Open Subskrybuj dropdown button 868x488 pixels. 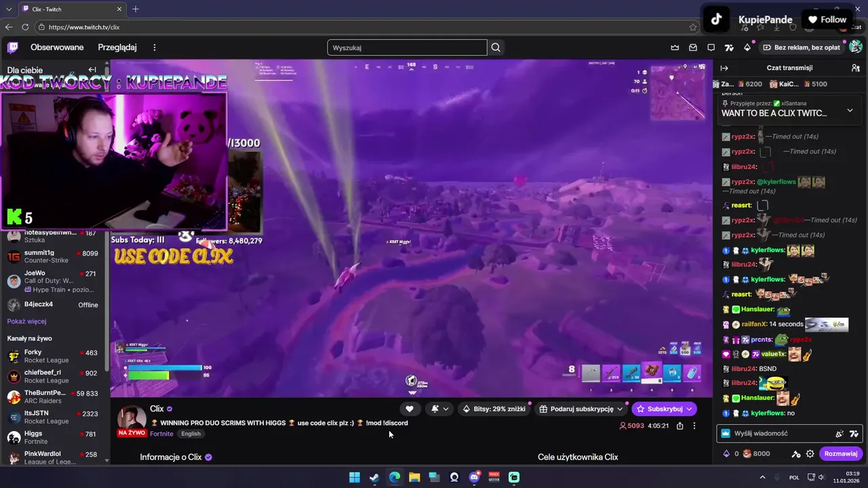(664, 409)
